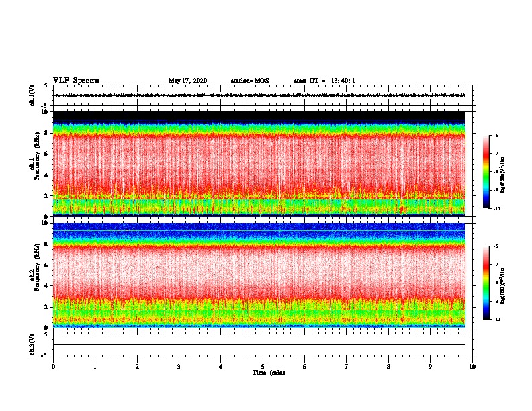Select the "start UT = 13:40: 1" text

324,81
